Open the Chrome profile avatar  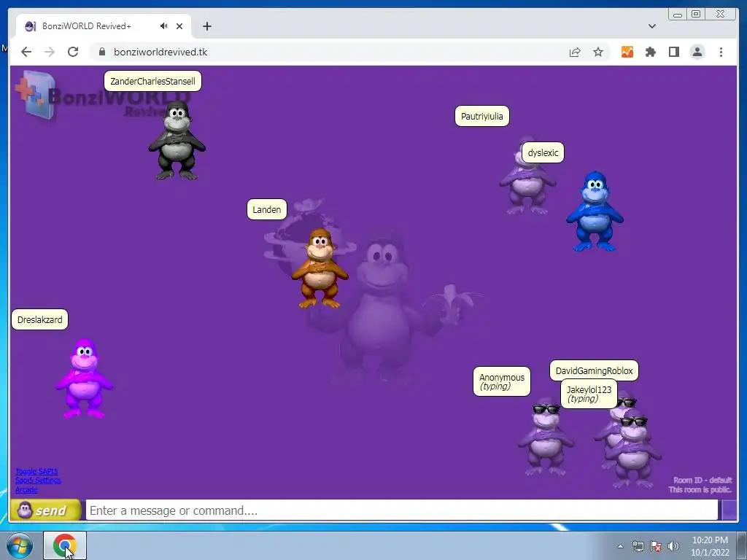[x=697, y=52]
